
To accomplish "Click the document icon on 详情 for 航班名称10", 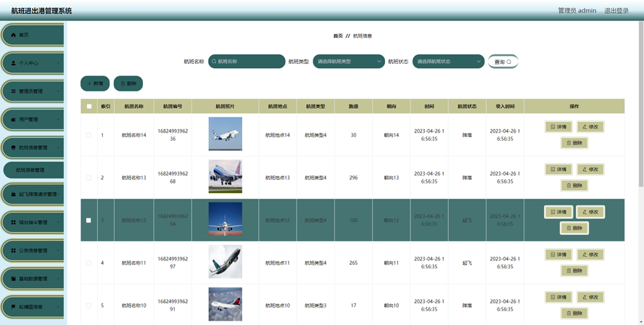I will coord(553,297).
